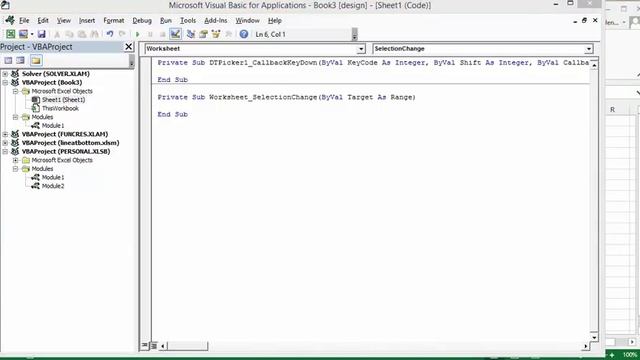Click Procedure View button at bottom-left

(x=144, y=346)
